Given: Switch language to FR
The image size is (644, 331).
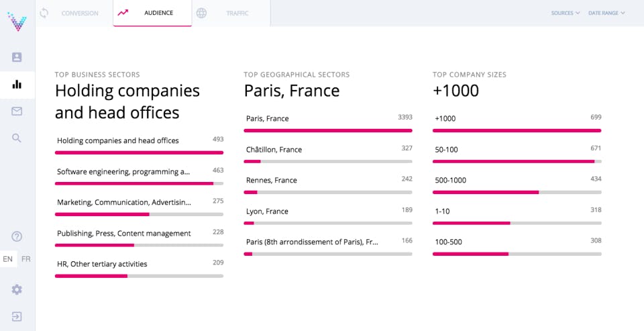Looking at the screenshot, I should [x=26, y=259].
